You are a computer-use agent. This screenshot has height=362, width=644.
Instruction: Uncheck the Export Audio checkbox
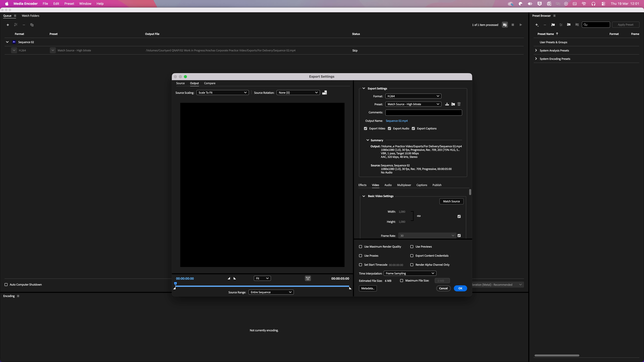click(x=390, y=128)
